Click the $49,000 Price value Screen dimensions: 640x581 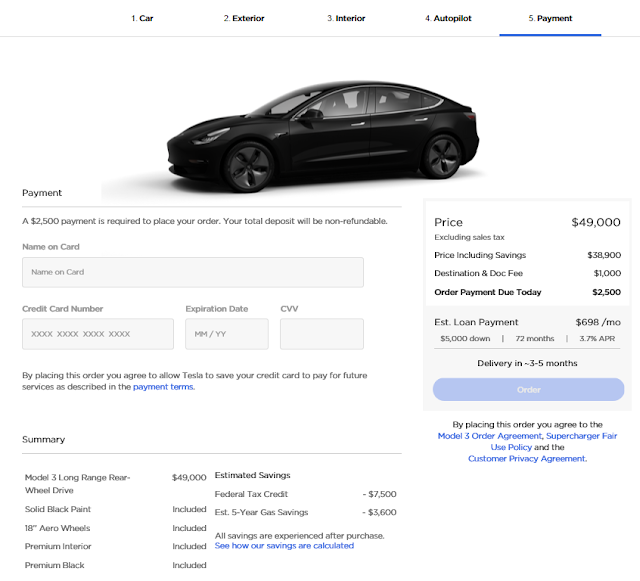[596, 223]
